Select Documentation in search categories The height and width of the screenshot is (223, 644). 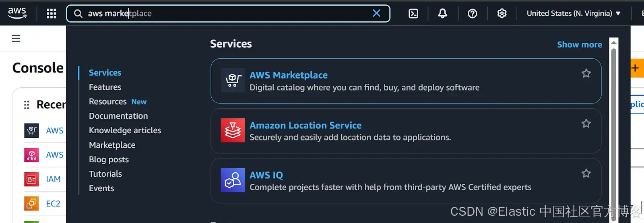[x=118, y=116]
